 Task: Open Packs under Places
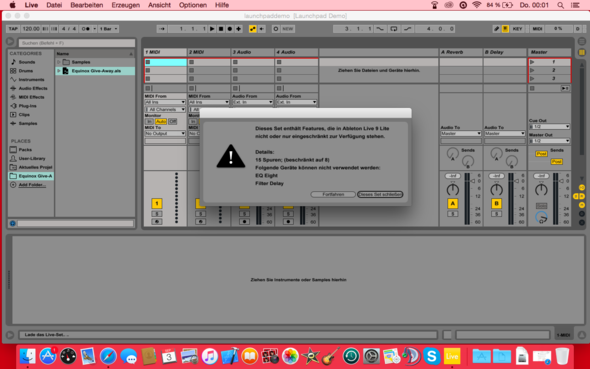pos(25,150)
